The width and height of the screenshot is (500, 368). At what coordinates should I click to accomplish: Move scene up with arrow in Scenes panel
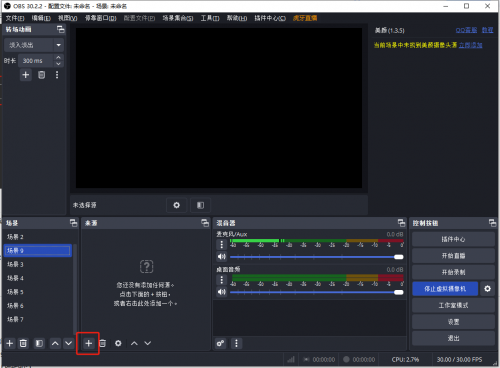[55, 343]
